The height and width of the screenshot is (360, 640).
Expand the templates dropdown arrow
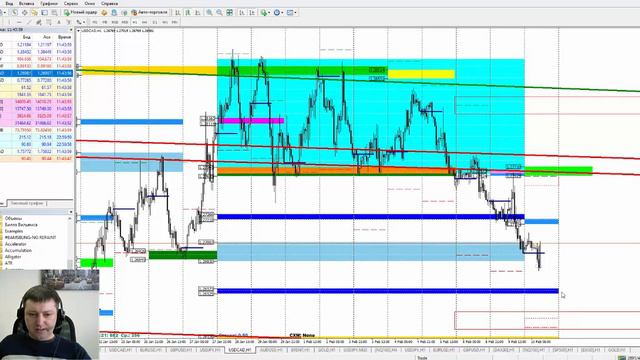(295, 13)
